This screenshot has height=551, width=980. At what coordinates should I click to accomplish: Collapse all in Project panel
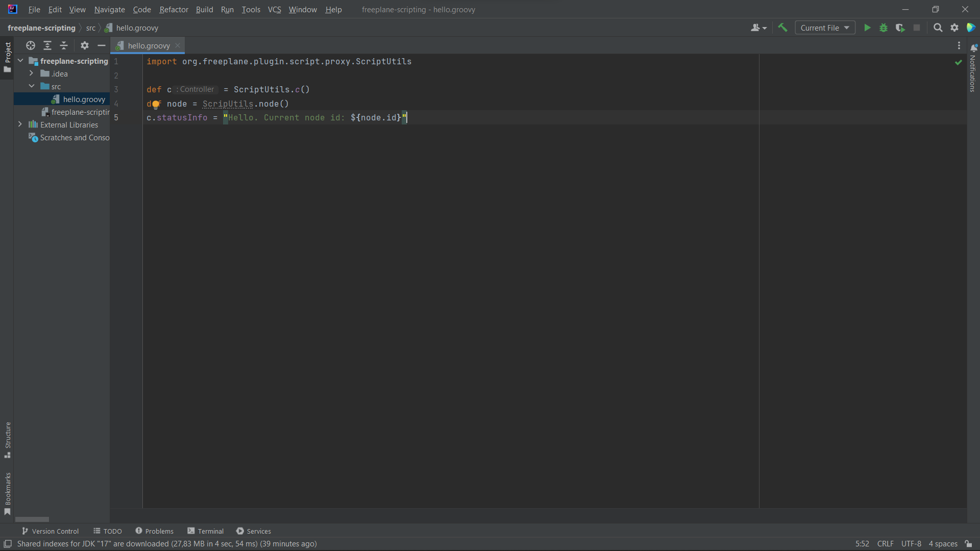coord(64,45)
